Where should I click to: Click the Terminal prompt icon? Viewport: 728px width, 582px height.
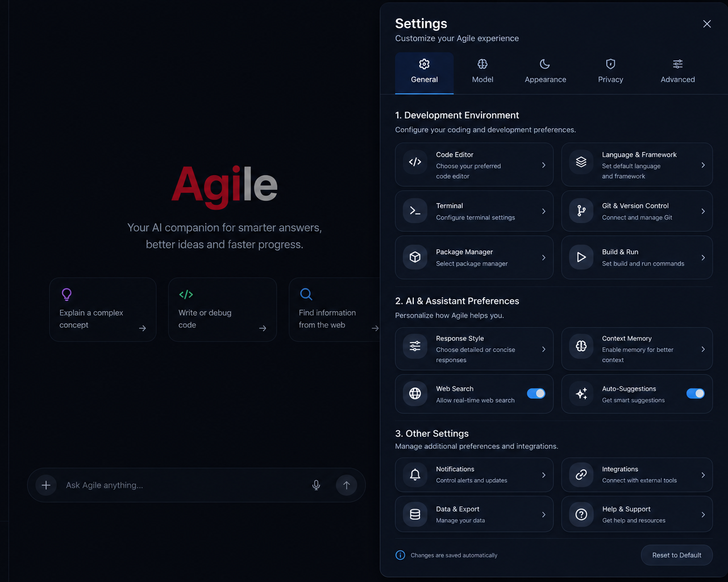(x=415, y=211)
